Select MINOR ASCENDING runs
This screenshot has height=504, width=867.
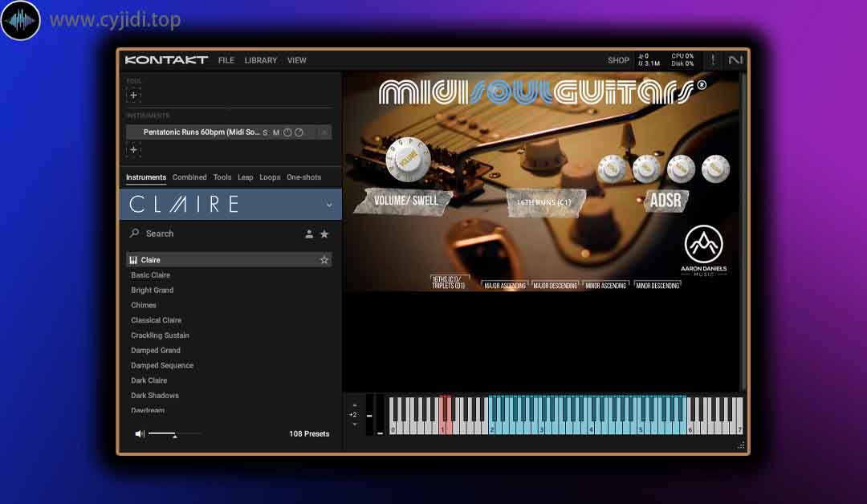pyautogui.click(x=606, y=285)
